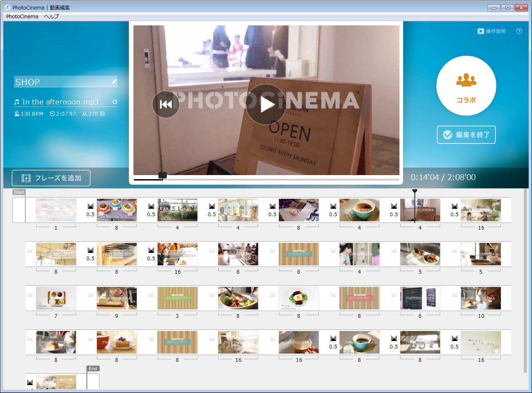
Task: Open music settings gear beside In the afternoon.mp3
Action: (x=115, y=102)
